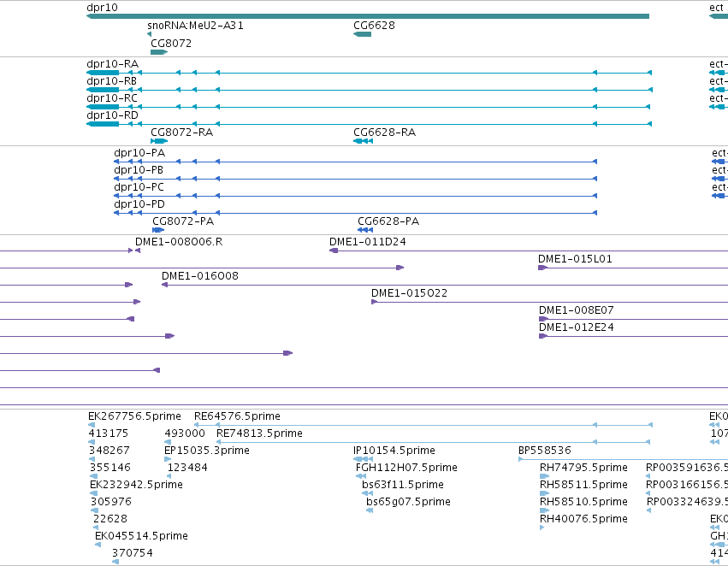
Task: Click the EP15035.3prime arrow glyph
Action: click(x=168, y=459)
